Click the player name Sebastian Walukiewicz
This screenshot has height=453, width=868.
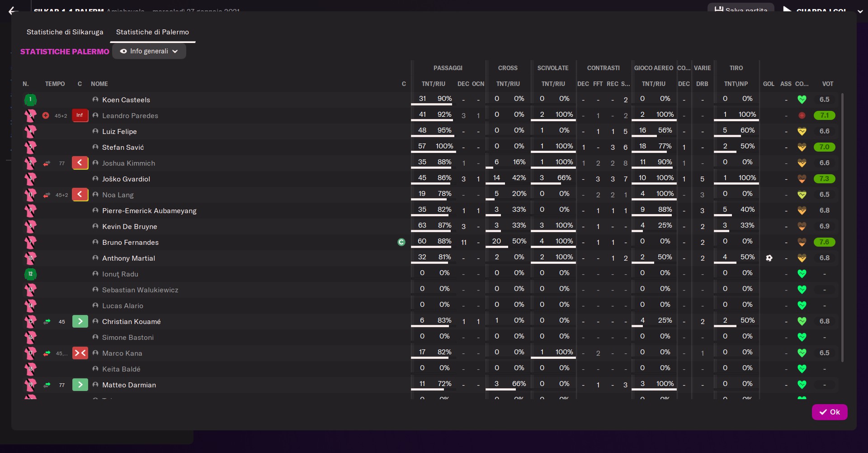140,290
